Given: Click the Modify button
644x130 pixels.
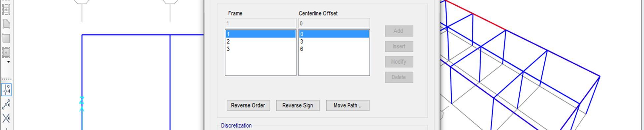Looking at the screenshot, I should 399,62.
